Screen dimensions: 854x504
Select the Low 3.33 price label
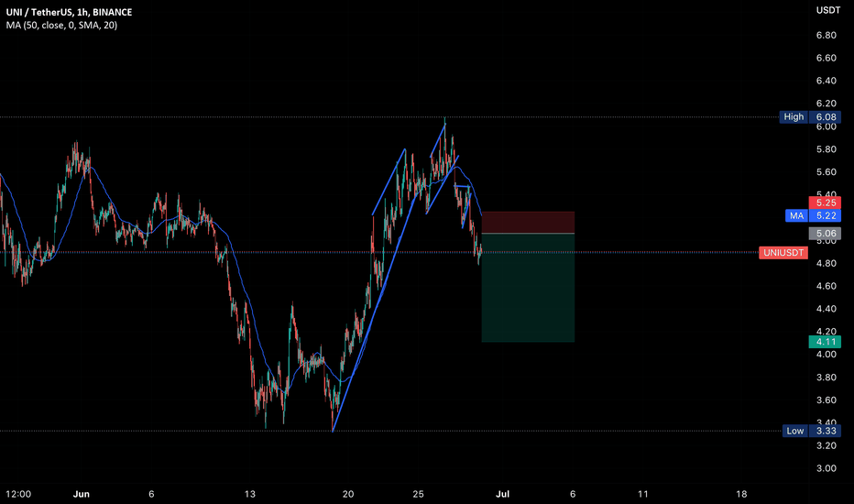click(812, 431)
